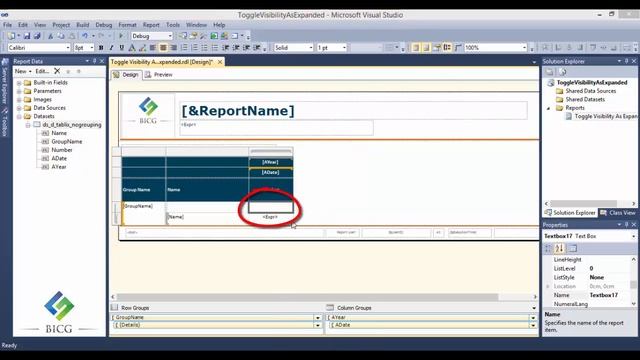This screenshot has width=640, height=360.
Task: Click the Edit button in Report Data
Action: tap(42, 71)
